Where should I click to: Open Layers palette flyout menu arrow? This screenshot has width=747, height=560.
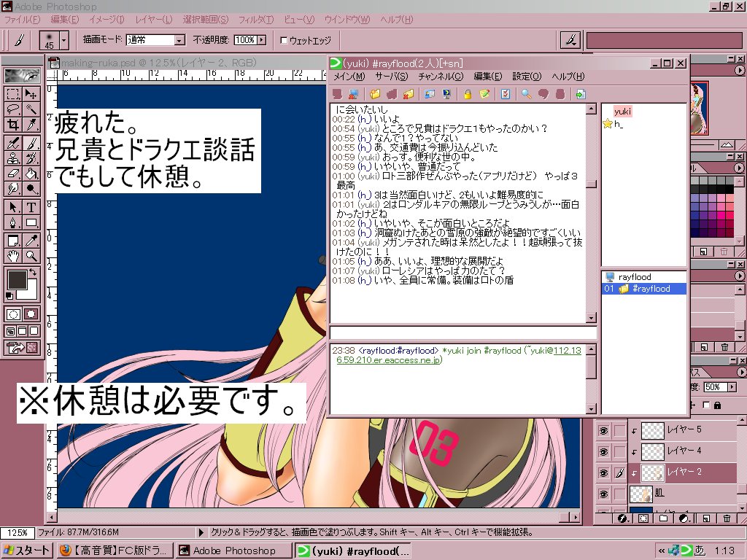[x=741, y=373]
